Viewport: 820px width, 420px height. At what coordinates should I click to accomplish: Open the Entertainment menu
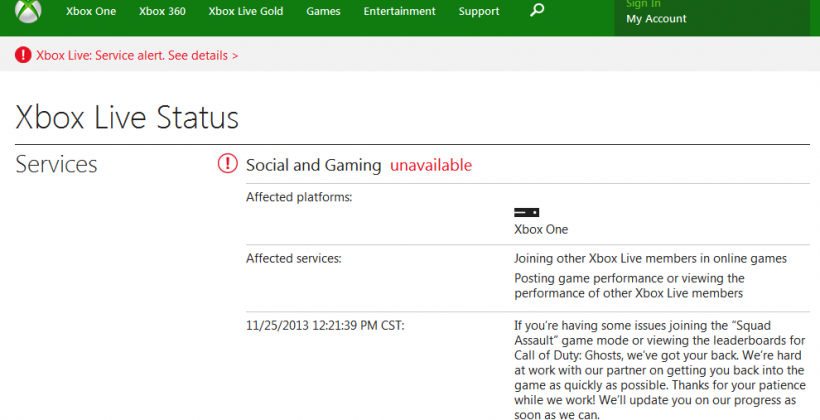click(x=400, y=11)
